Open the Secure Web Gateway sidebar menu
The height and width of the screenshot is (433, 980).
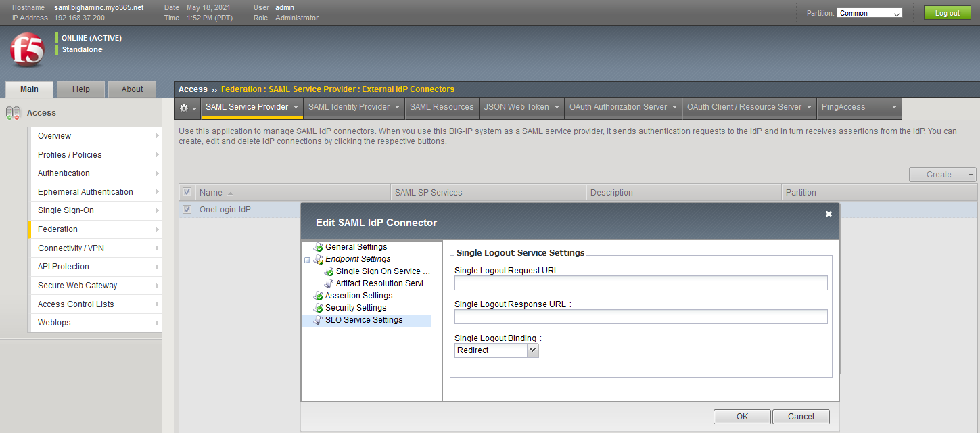[x=95, y=286]
